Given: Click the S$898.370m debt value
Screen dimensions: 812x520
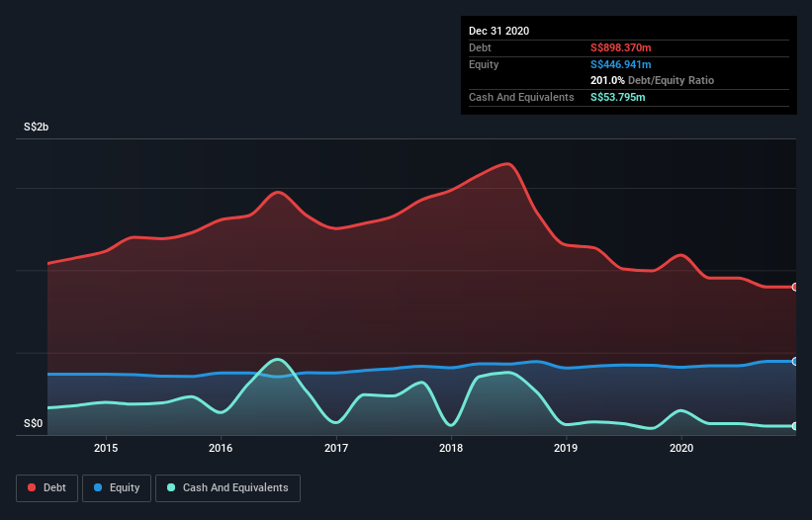Looking at the screenshot, I should 621,47.
